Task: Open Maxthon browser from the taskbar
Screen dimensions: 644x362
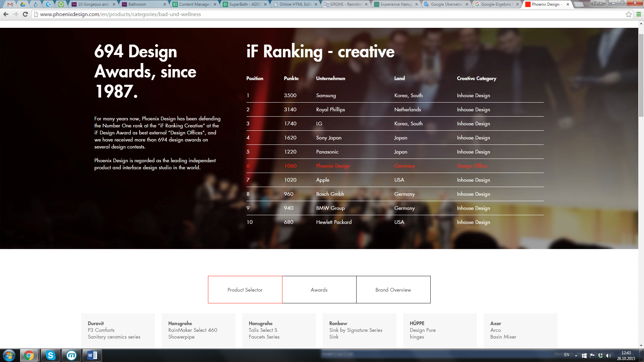Action: [71, 355]
